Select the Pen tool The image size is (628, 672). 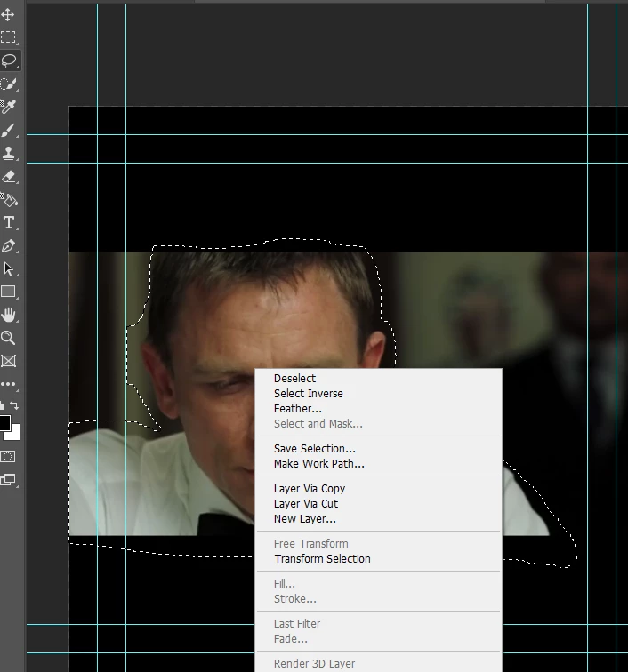(8, 245)
